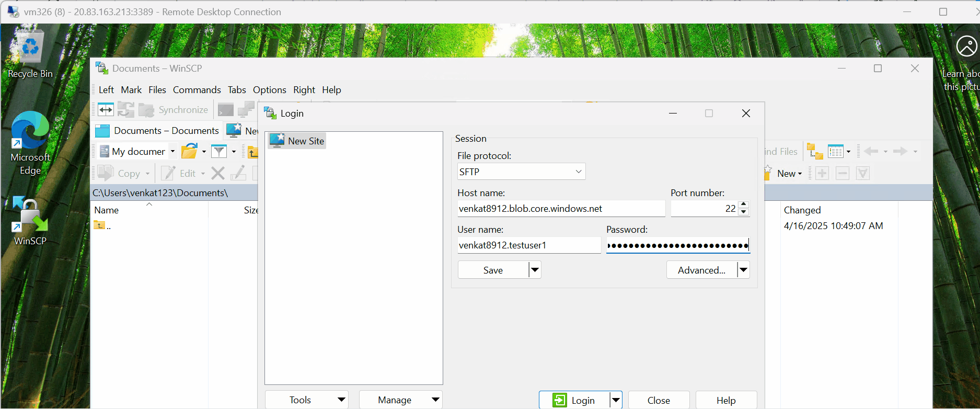This screenshot has height=409, width=980.
Task: Click the Forward arrow in right panel
Action: tap(900, 152)
